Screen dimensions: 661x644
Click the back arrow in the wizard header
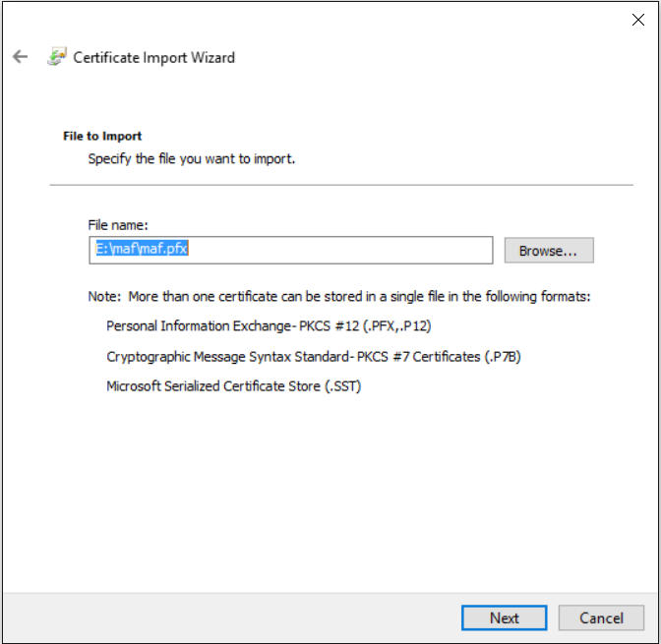point(20,57)
